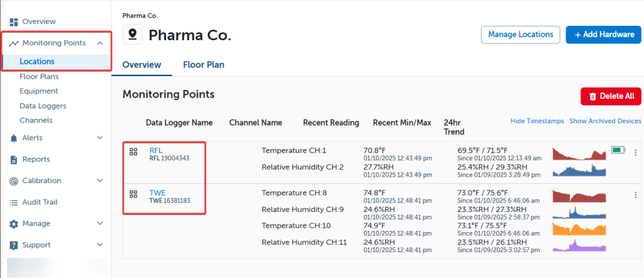The height and width of the screenshot is (278, 644).
Task: Click the Reports document icon
Action: click(14, 160)
